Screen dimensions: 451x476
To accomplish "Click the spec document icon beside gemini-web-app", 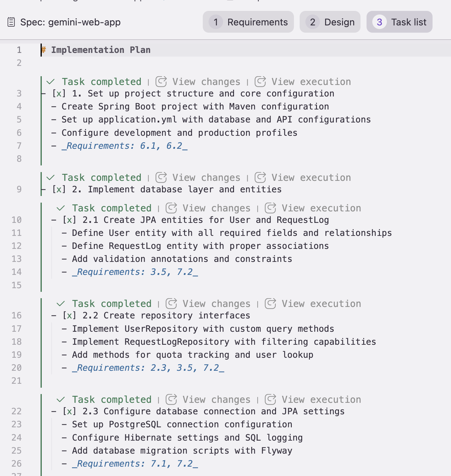I will (x=11, y=22).
